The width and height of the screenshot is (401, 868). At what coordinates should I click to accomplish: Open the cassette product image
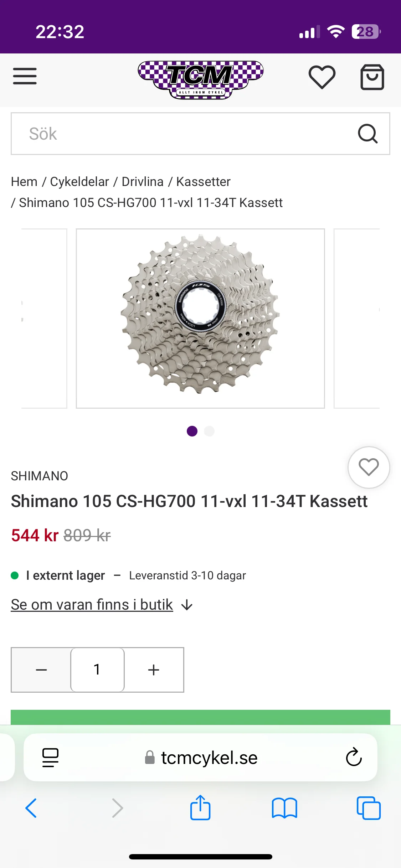[x=200, y=319]
